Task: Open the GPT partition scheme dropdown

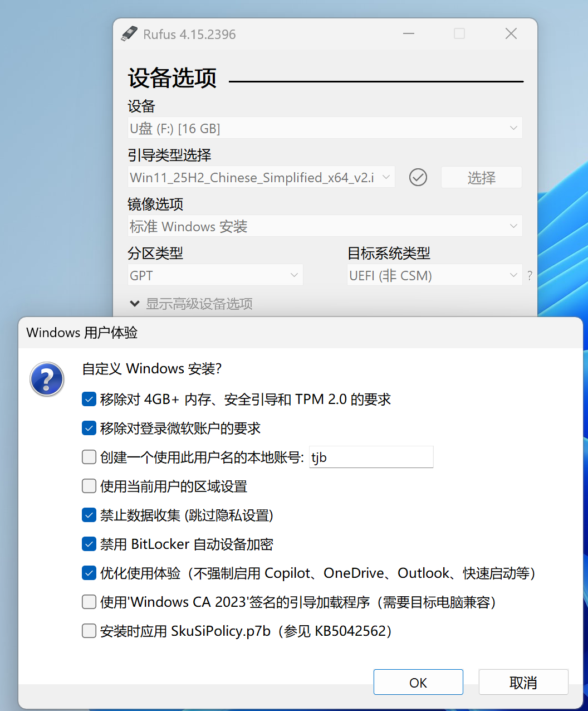Action: 215,275
